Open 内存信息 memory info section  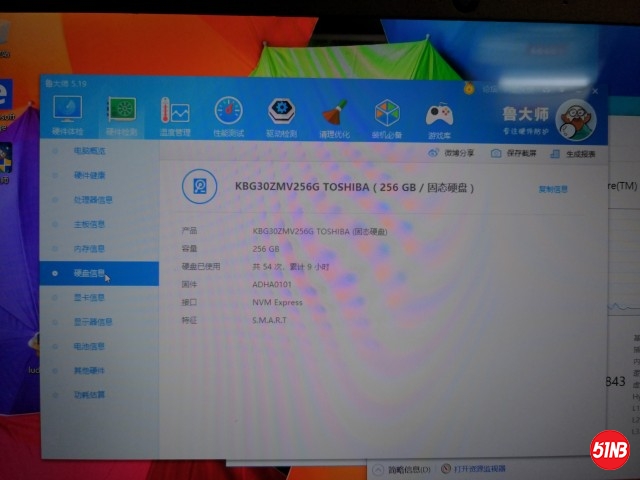pyautogui.click(x=90, y=248)
